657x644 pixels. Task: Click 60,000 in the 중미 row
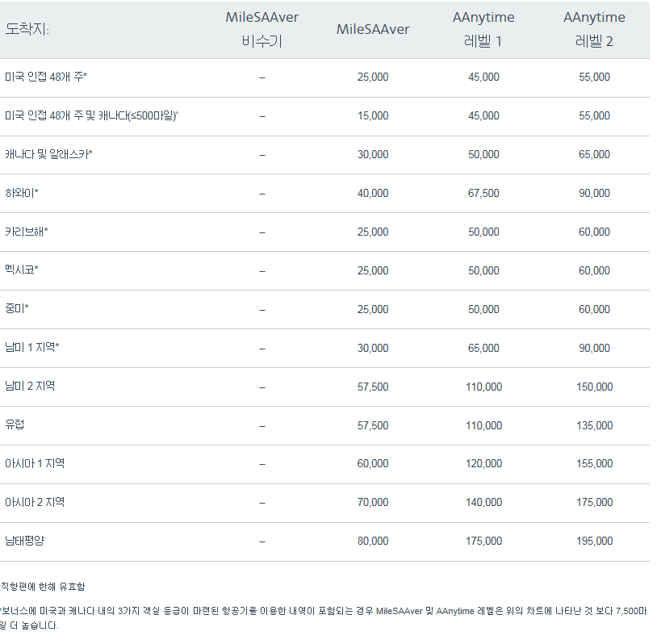coord(594,309)
